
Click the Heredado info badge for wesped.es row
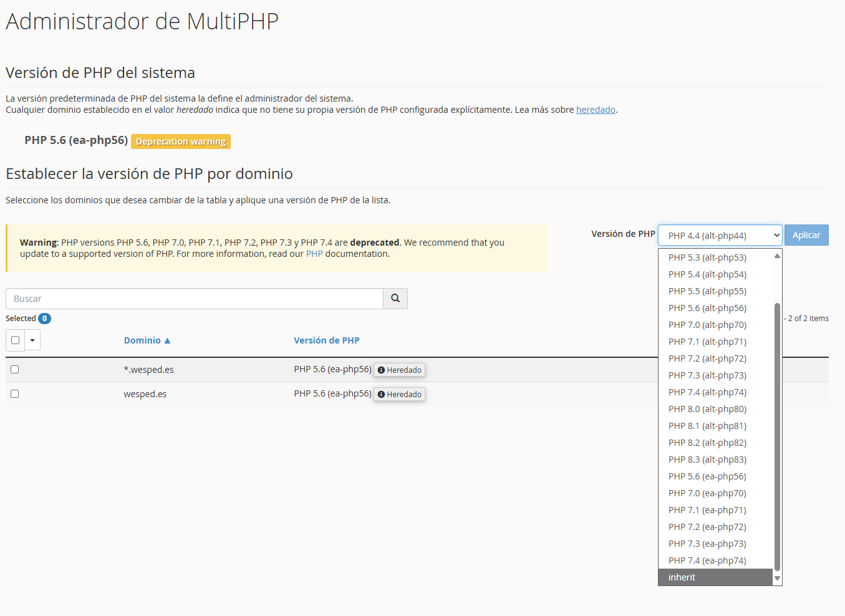400,395
